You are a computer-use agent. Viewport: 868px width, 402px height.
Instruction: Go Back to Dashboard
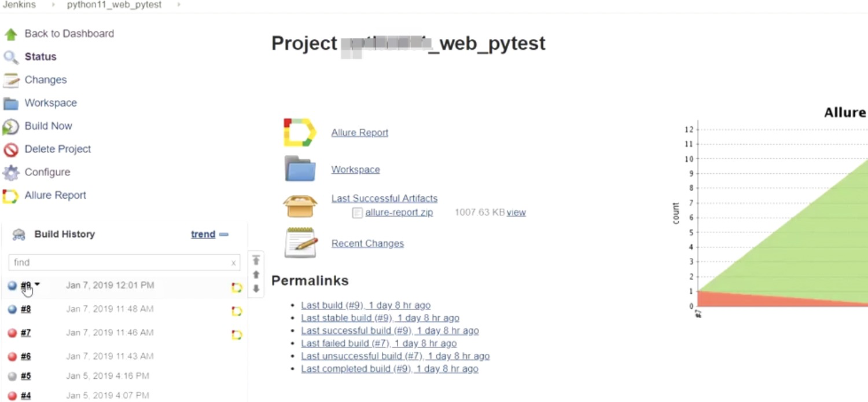pyautogui.click(x=69, y=34)
